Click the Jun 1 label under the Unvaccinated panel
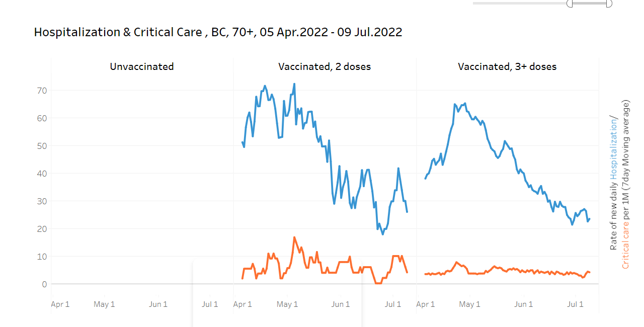 coord(158,304)
